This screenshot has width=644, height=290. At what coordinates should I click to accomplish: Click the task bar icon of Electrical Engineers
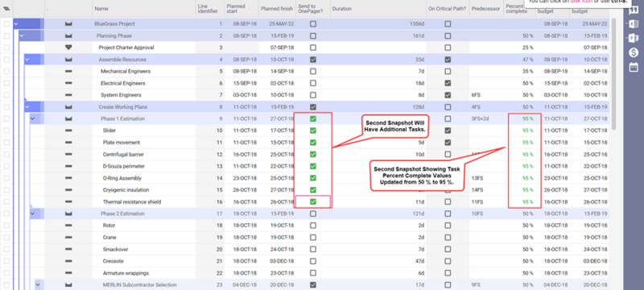(x=68, y=84)
